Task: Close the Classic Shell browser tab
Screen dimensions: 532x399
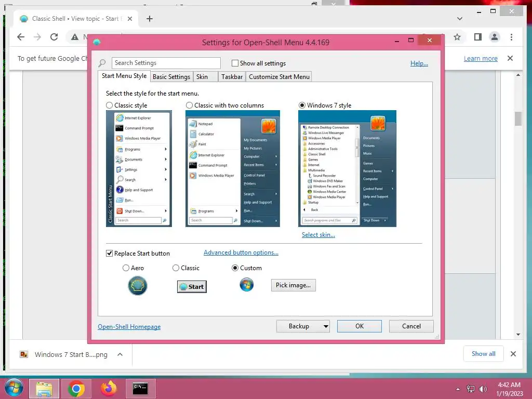Action: [x=129, y=19]
